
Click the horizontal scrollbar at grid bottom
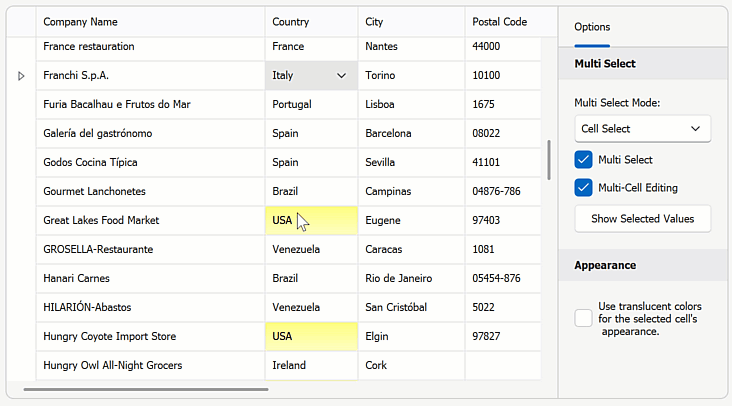[x=146, y=389]
